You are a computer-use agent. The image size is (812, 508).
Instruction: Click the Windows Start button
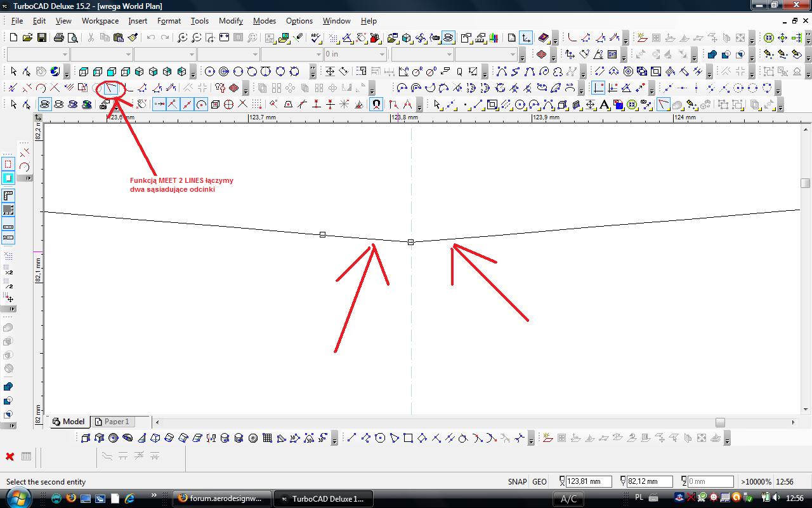click(19, 498)
